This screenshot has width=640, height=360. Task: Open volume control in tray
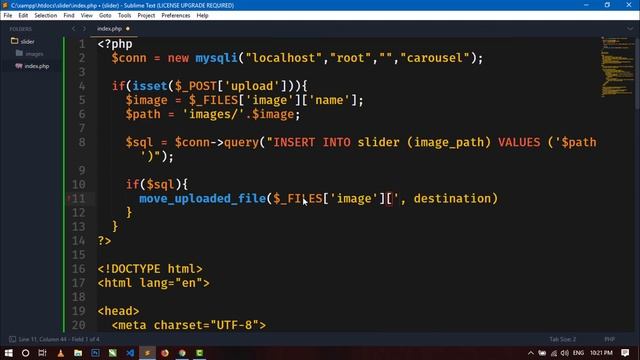coord(565,353)
